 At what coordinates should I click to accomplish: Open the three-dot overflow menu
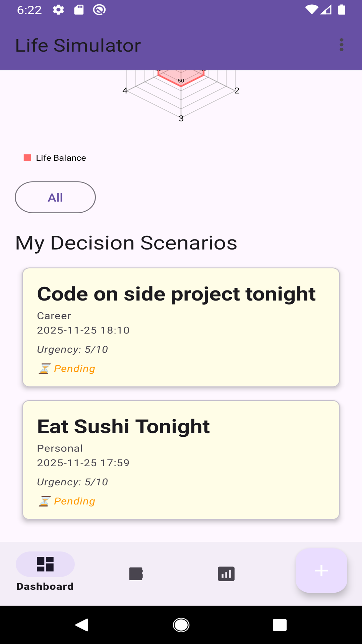point(341,45)
